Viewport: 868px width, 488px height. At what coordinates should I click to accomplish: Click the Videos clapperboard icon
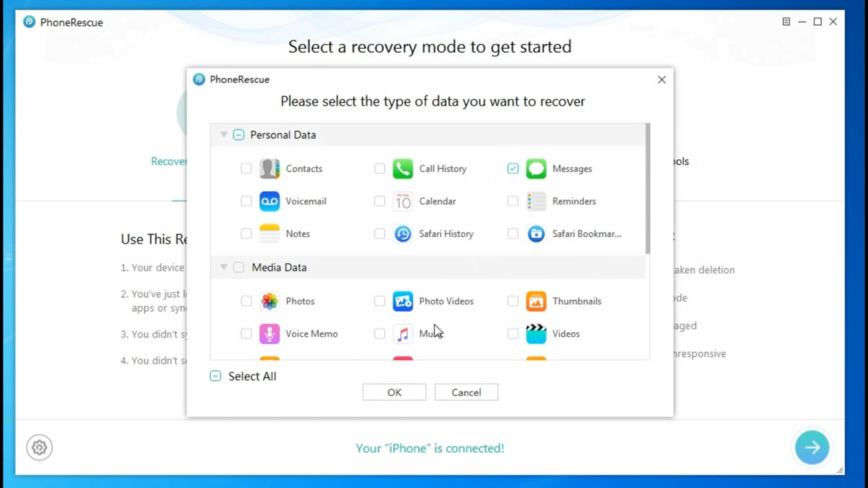(x=536, y=333)
